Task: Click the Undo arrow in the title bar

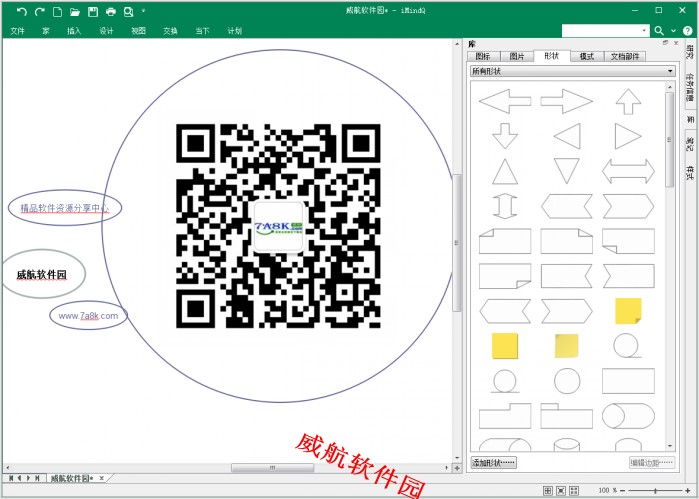Action: pos(22,12)
